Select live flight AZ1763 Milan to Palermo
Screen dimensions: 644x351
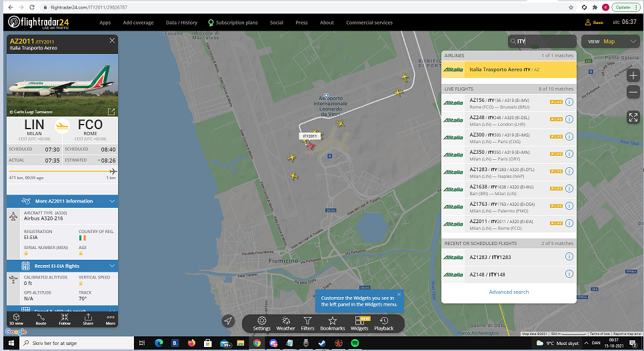[x=509, y=207]
